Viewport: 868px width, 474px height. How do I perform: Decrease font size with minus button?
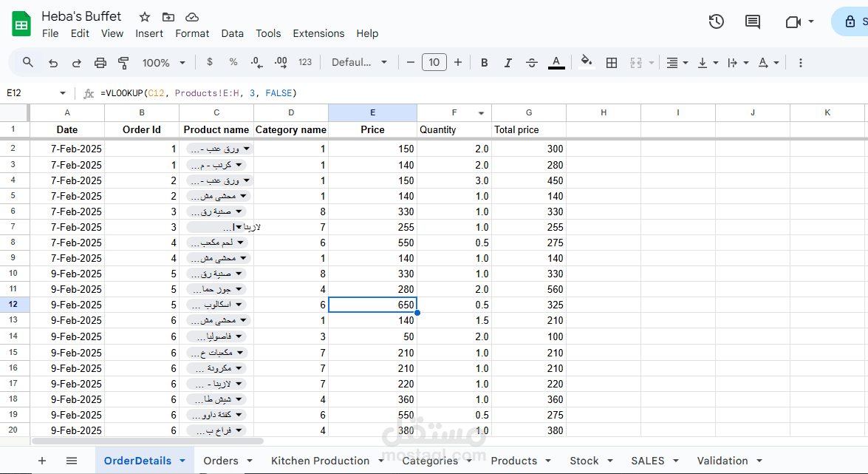(410, 63)
